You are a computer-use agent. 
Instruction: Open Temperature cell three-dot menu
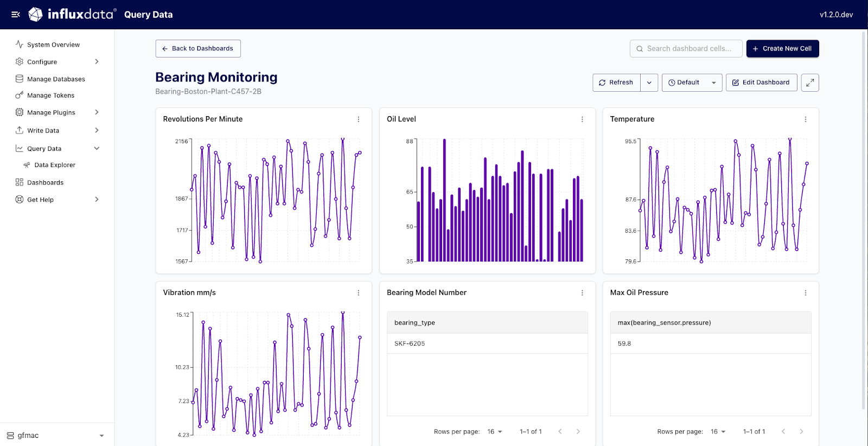pyautogui.click(x=805, y=119)
